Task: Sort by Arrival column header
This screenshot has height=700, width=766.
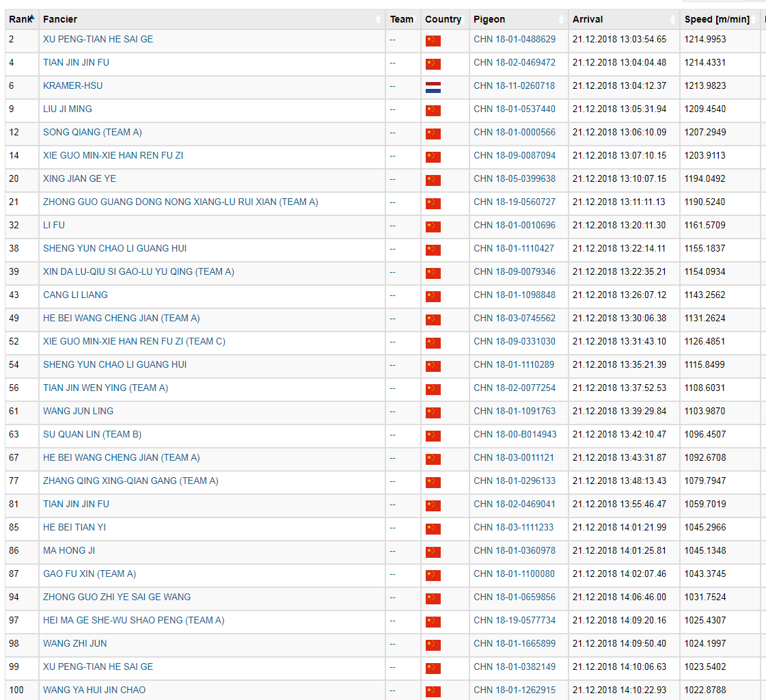Action: coord(624,19)
